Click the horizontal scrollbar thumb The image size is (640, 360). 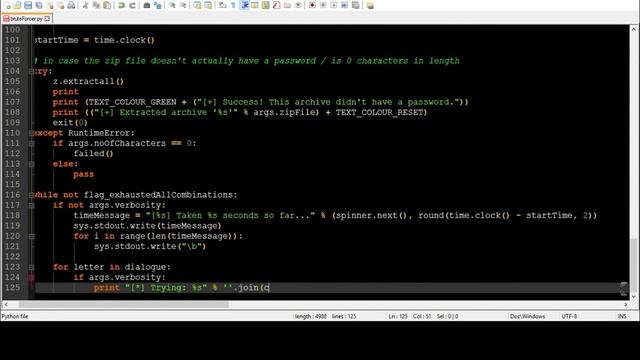point(124,304)
